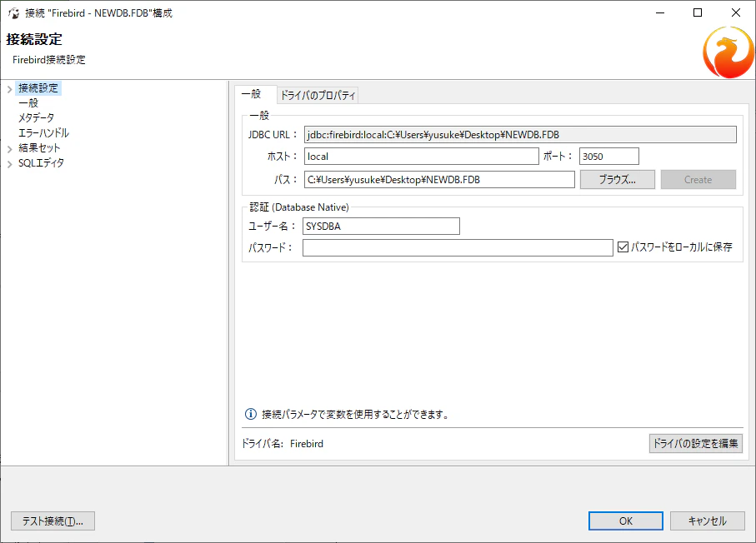Viewport: 756px width, 543px height.
Task: Select 接続設定 in the left tree
Action: pos(38,88)
